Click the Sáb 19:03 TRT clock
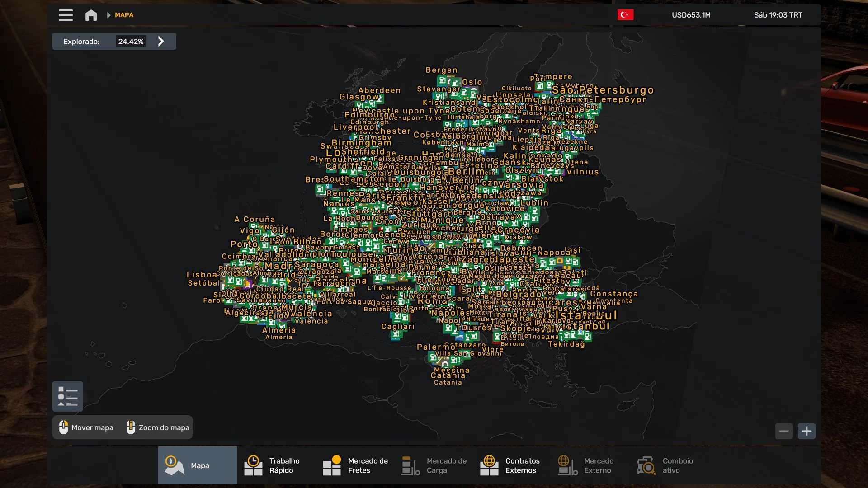Image resolution: width=868 pixels, height=488 pixels. [778, 15]
